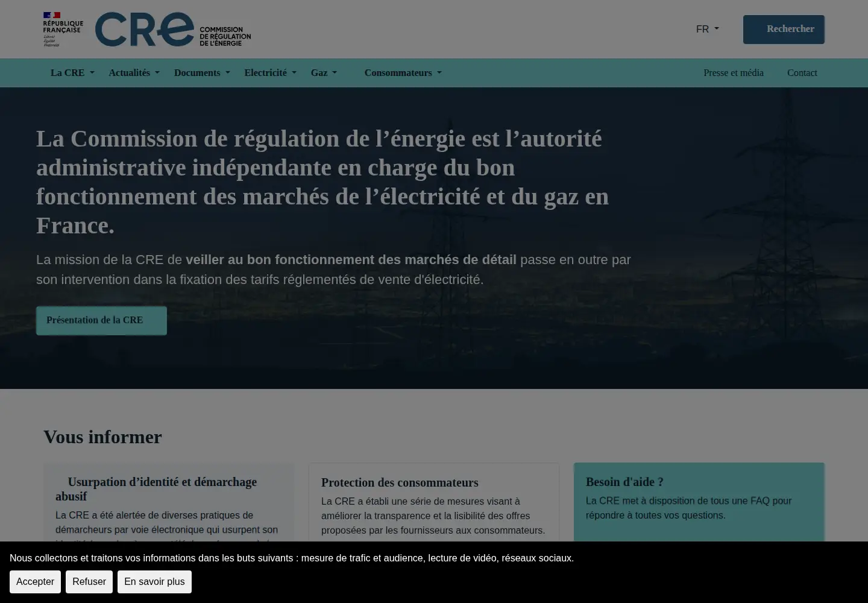
Task: Open the Besoin d'aide ? card
Action: coord(699,502)
